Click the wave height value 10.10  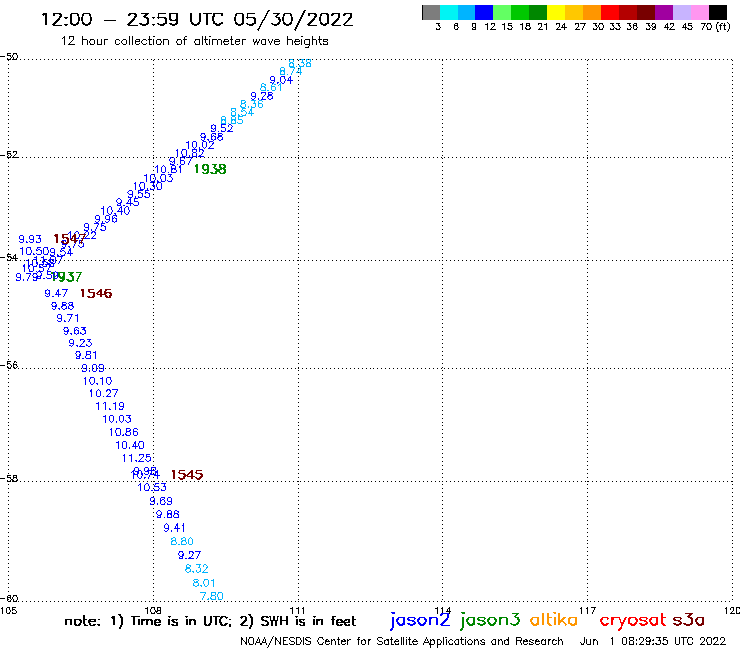(98, 381)
